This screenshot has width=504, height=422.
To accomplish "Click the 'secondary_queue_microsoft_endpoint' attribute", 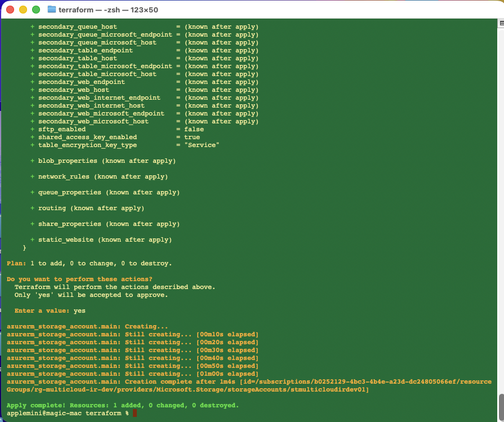I will tap(105, 35).
